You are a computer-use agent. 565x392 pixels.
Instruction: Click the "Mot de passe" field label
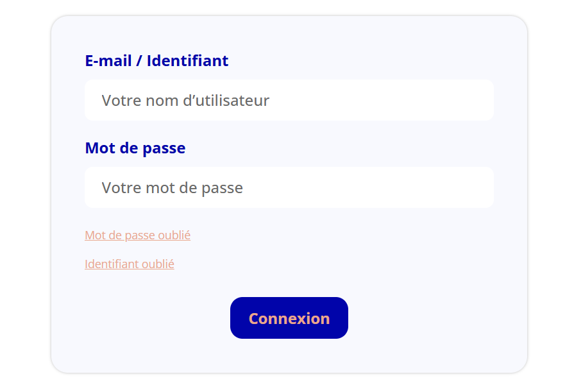[135, 148]
